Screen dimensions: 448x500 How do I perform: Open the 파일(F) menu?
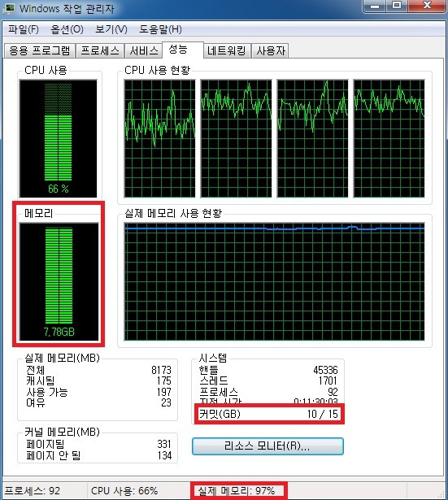24,29
